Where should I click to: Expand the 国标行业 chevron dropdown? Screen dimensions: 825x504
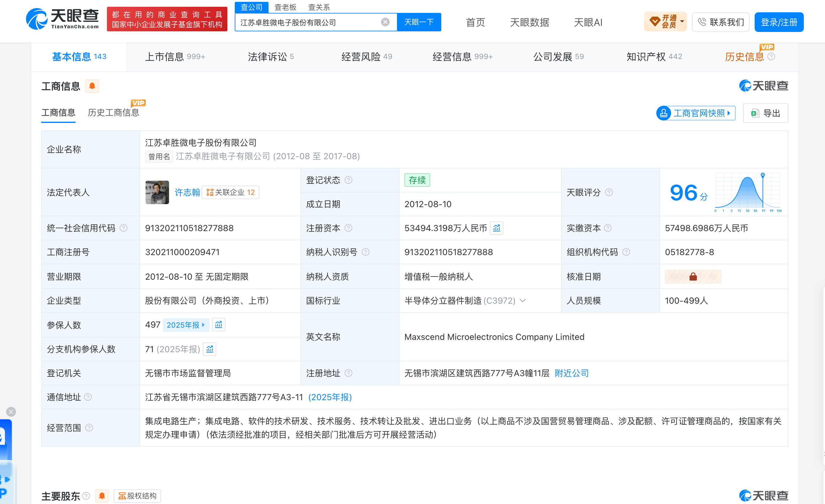point(523,300)
